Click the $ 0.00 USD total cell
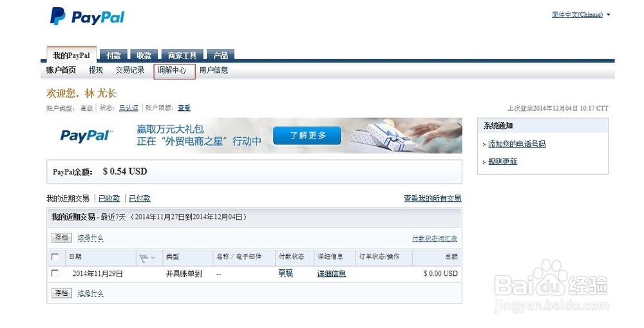This screenshot has height=328, width=644. coord(440,273)
